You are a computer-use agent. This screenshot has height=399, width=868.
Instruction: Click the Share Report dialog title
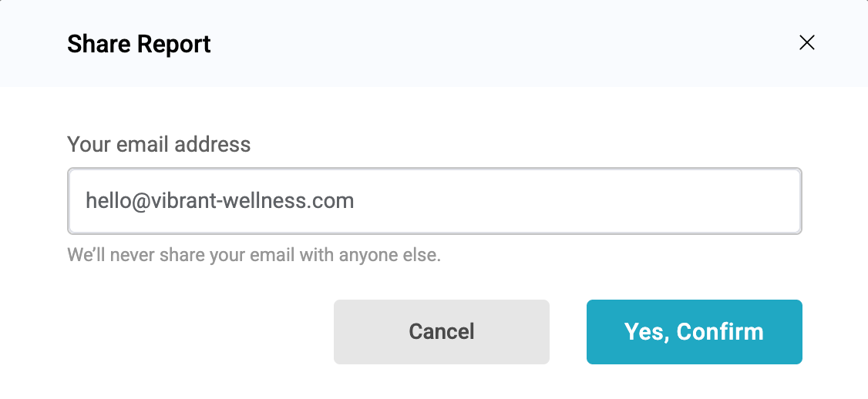[139, 44]
